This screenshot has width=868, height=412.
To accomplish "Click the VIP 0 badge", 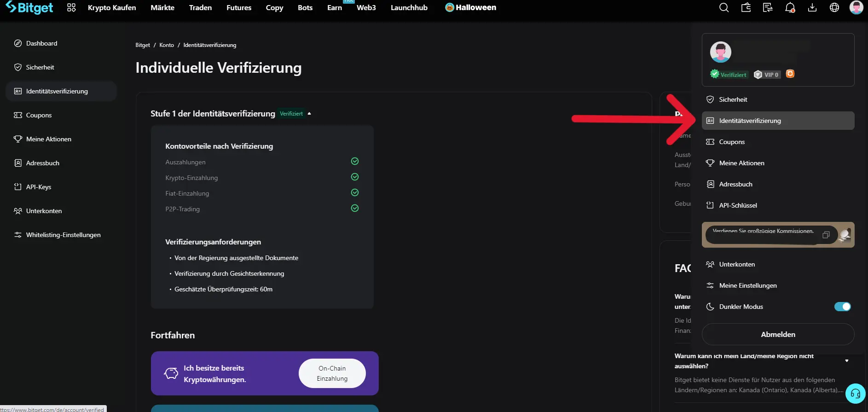I will [x=767, y=75].
